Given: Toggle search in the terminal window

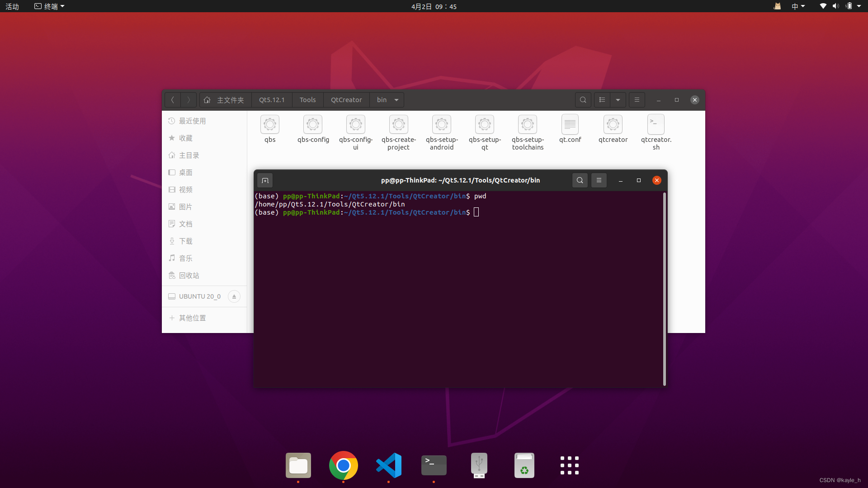Looking at the screenshot, I should point(580,180).
